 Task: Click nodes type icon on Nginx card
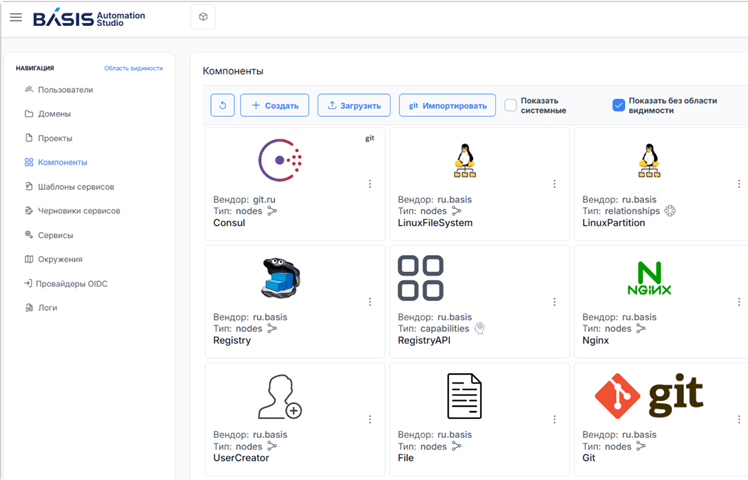(641, 328)
